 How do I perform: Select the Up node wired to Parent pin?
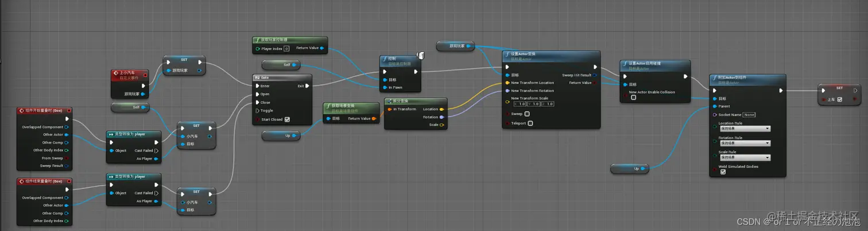630,168
